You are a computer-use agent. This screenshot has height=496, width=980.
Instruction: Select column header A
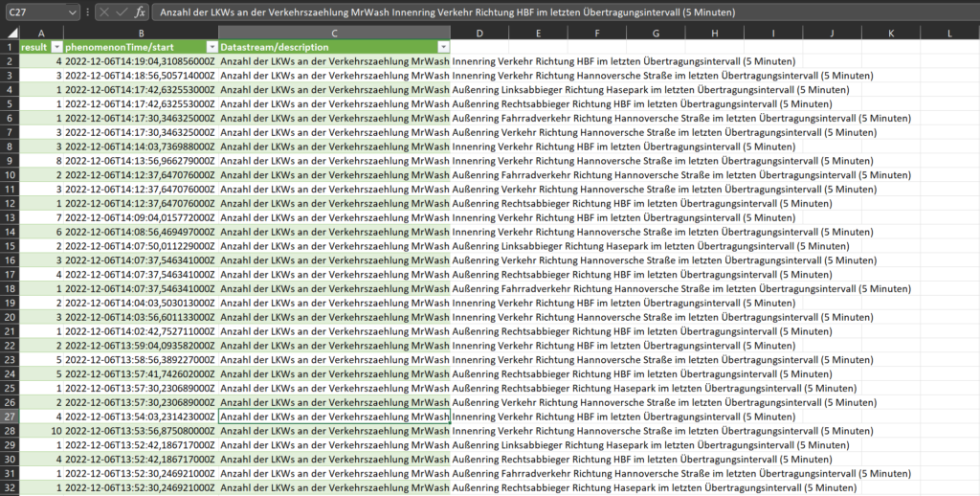[41, 34]
